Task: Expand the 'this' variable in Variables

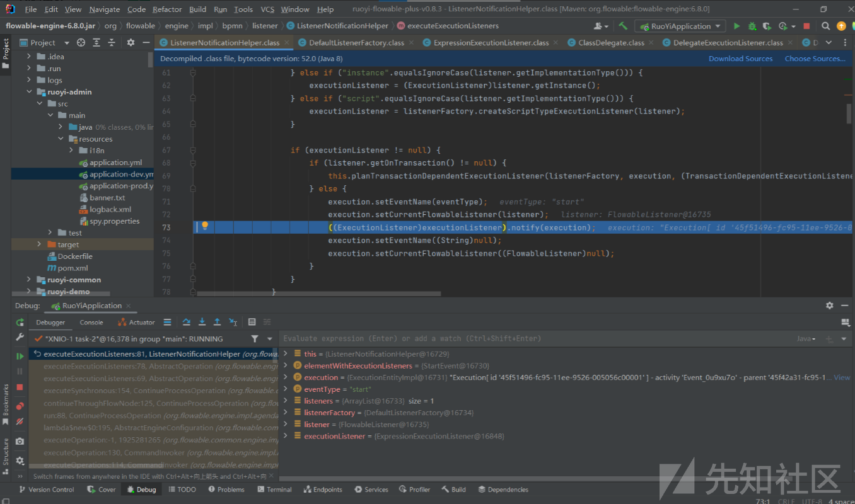Action: pyautogui.click(x=286, y=354)
